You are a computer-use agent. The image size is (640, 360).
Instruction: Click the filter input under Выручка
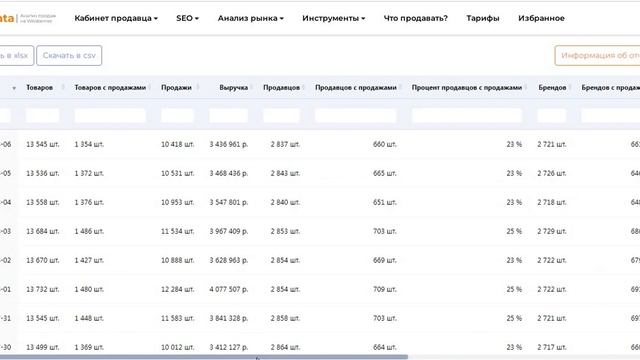[x=229, y=116]
